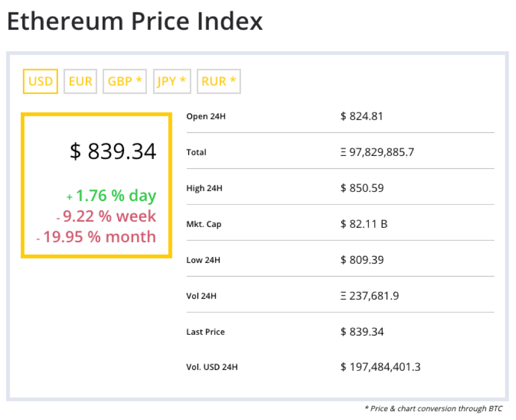
Task: Click the Open 24H value $ 824.81
Action: point(361,116)
